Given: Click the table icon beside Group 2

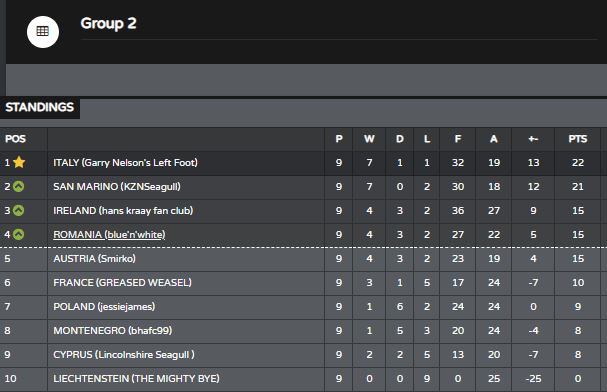Looking at the screenshot, I should [x=43, y=32].
